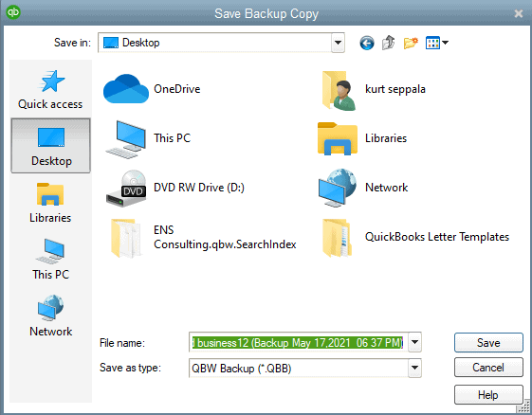Click the ENS Consulting.qbw.SearchIndex label
Viewport: 532px width, 415px height.
point(225,237)
